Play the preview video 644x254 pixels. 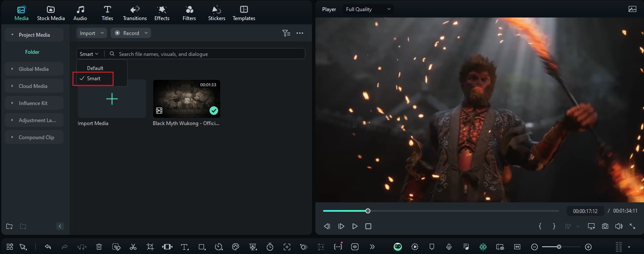pos(355,226)
